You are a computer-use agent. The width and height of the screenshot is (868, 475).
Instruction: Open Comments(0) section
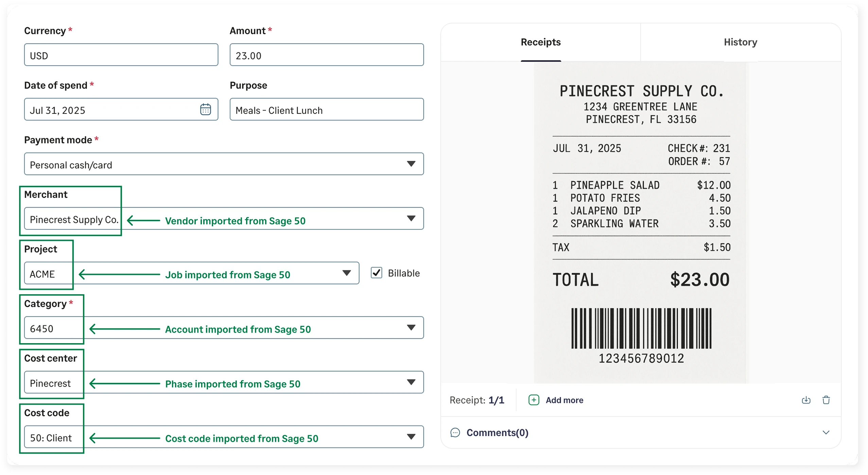click(497, 433)
